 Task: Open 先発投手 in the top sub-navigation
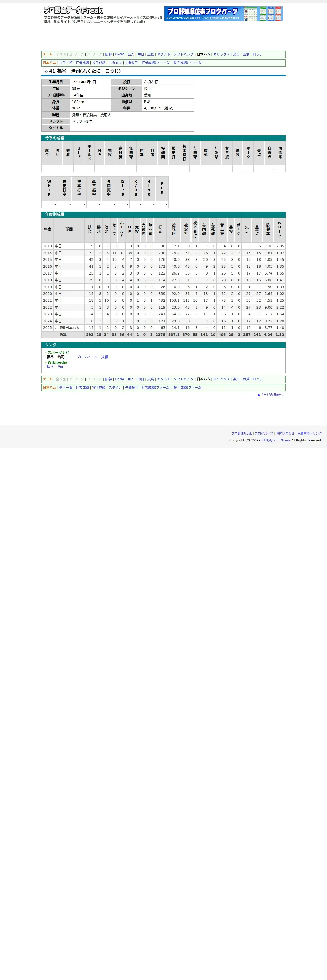132,63
